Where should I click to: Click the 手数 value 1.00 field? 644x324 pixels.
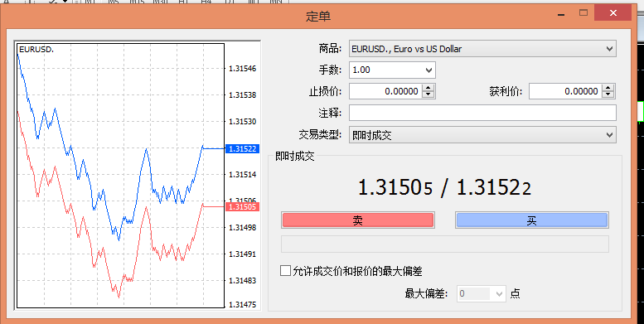click(x=386, y=70)
